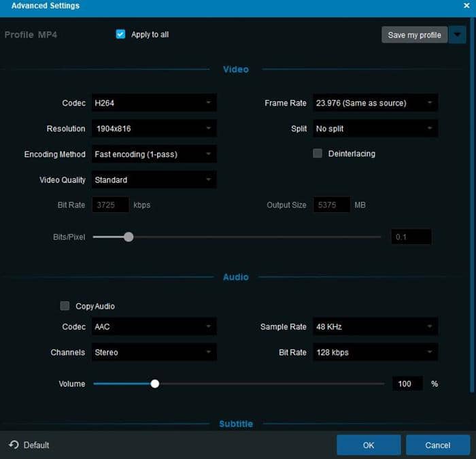Open the Save my profile arrow menu
The width and height of the screenshot is (476, 459).
coord(457,35)
